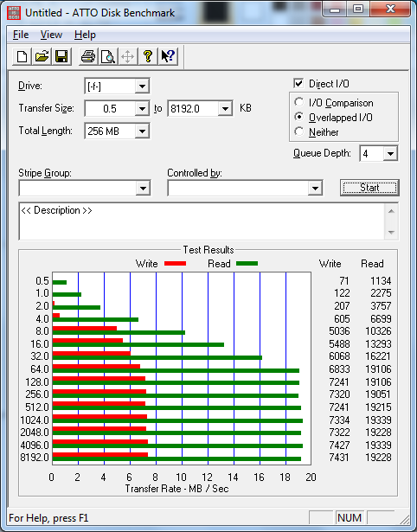The height and width of the screenshot is (532, 417).
Task: Open a saved benchmark file icon
Action: click(42, 56)
